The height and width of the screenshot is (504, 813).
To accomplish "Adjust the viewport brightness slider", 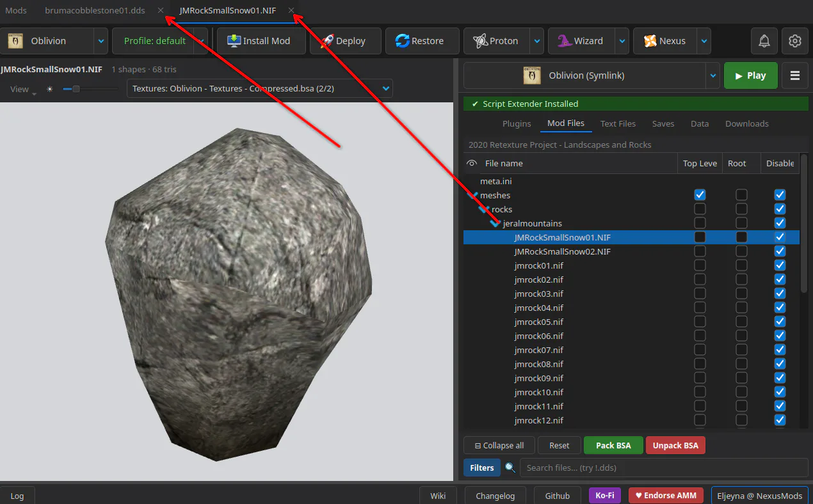I will 90,89.
